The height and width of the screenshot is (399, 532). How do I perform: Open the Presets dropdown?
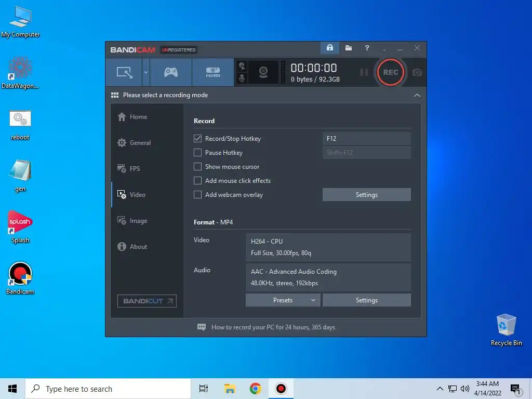point(283,300)
